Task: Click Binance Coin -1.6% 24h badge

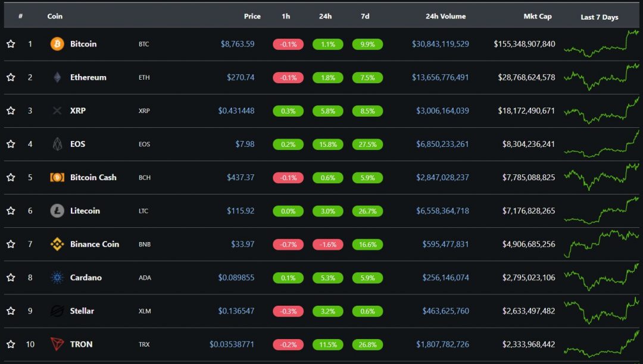Action: (328, 244)
